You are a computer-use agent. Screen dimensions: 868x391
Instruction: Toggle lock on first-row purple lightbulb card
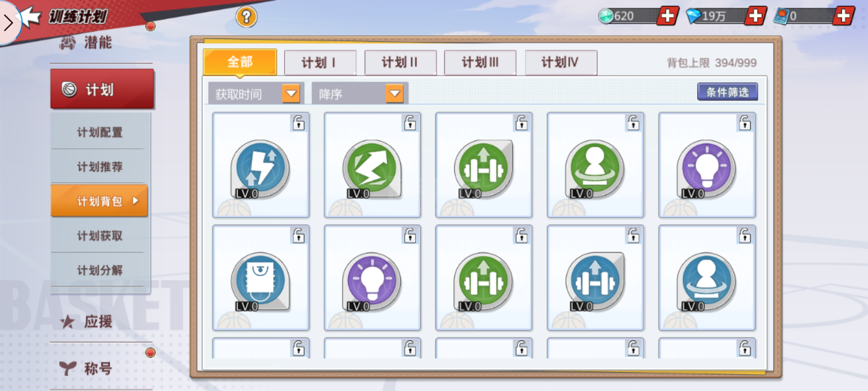point(745,123)
